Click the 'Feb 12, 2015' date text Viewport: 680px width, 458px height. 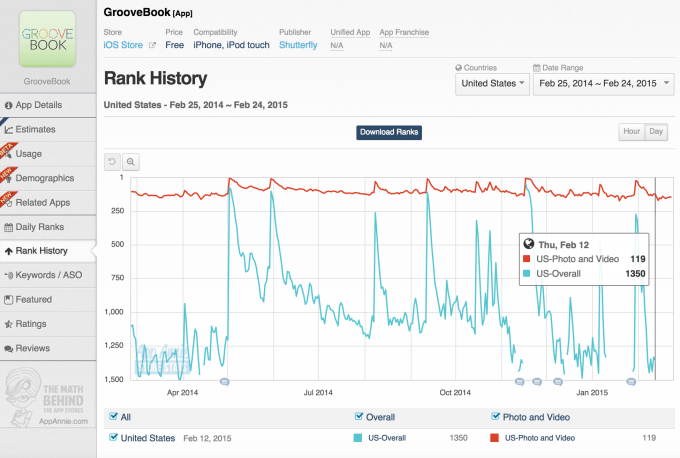click(x=207, y=438)
